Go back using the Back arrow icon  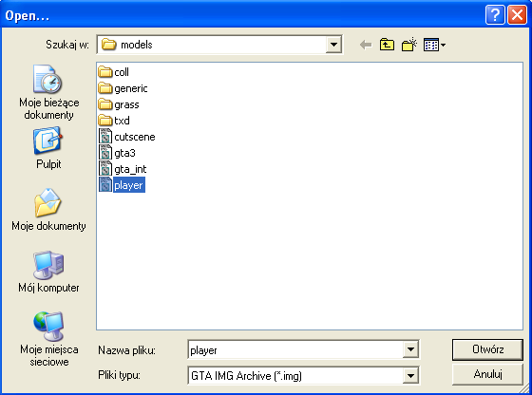point(366,45)
